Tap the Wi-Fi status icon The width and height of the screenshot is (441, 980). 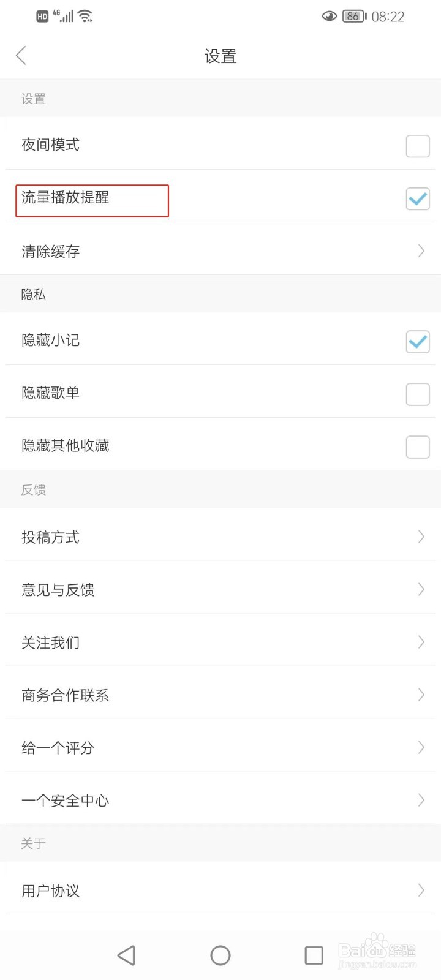coord(86,17)
